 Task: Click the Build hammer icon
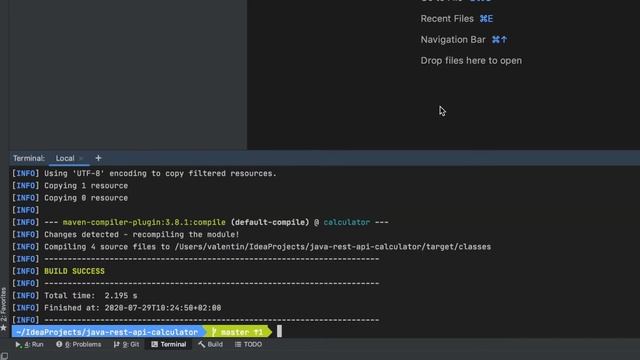202,344
